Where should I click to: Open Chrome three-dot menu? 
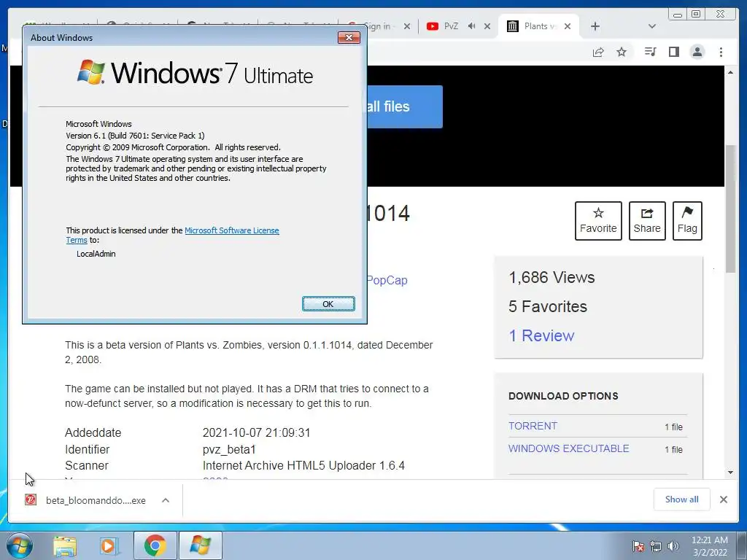(x=721, y=52)
